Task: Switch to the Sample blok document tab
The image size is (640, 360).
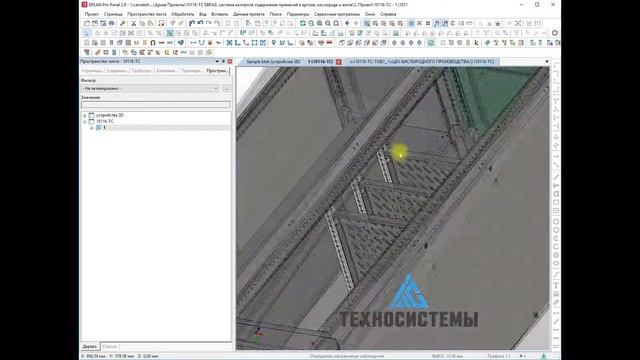Action: [x=273, y=62]
